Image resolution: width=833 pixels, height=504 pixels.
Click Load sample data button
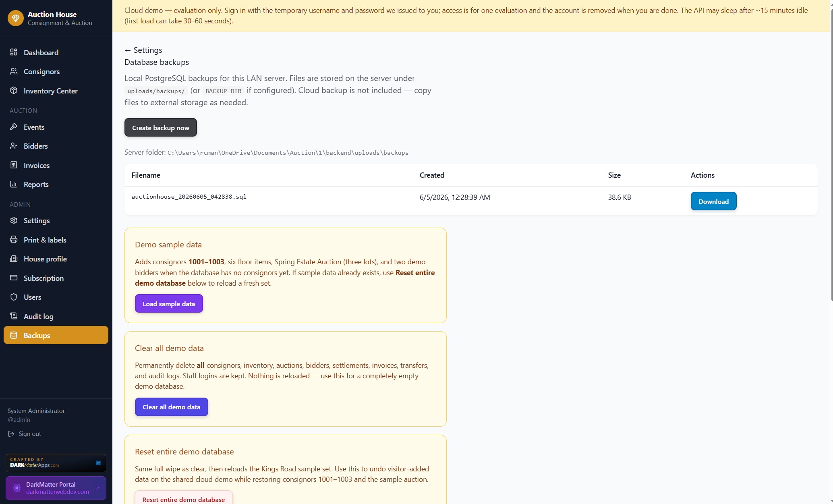click(x=169, y=304)
